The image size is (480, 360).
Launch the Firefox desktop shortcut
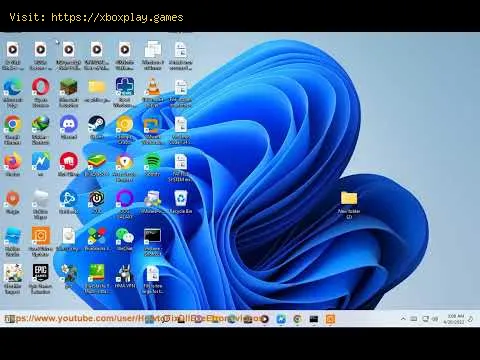click(x=13, y=165)
